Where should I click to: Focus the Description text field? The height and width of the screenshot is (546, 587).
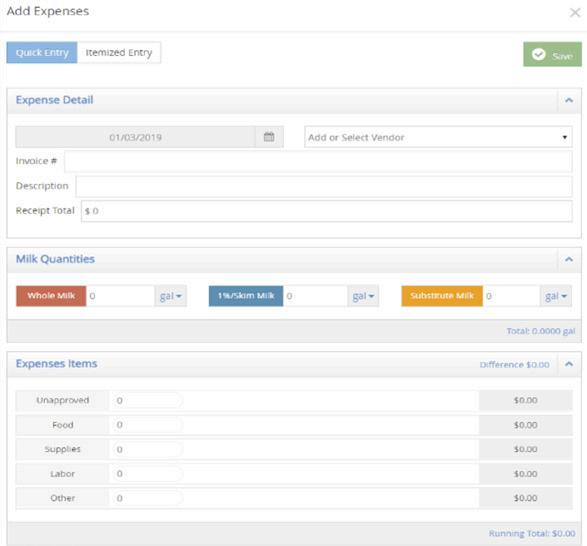coord(324,186)
